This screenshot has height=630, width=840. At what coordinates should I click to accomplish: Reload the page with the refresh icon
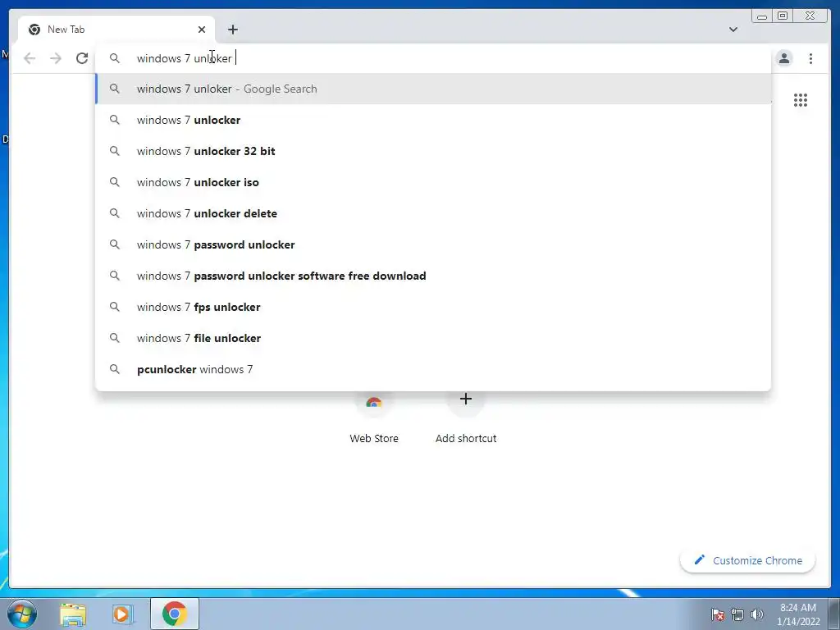pyautogui.click(x=82, y=58)
